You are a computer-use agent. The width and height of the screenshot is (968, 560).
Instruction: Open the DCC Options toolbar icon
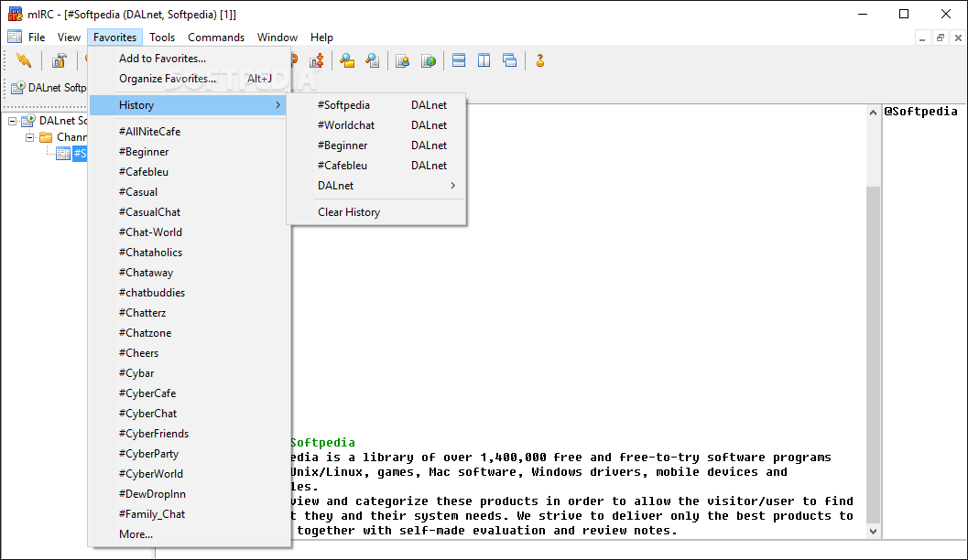tap(317, 60)
